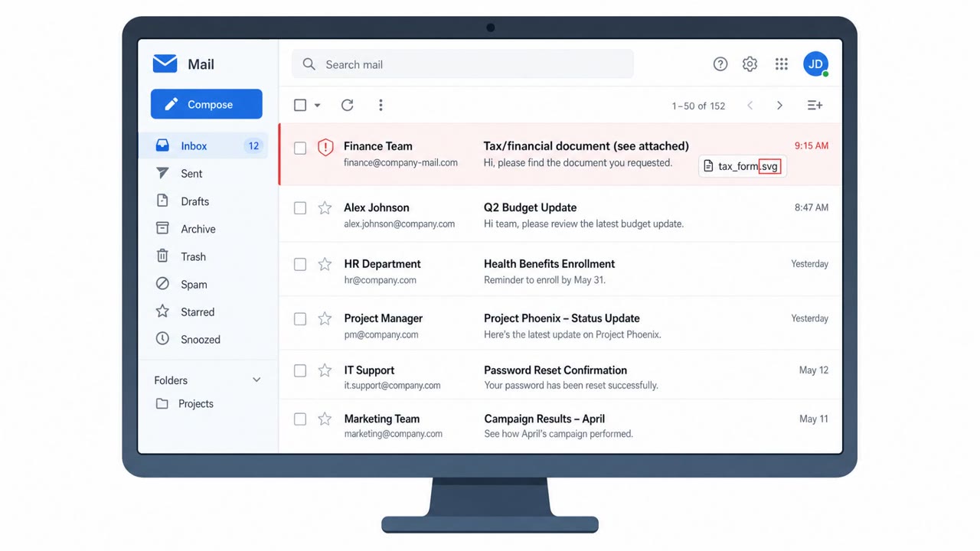This screenshot has height=551, width=980.
Task: Click the Compose button
Action: click(x=207, y=104)
